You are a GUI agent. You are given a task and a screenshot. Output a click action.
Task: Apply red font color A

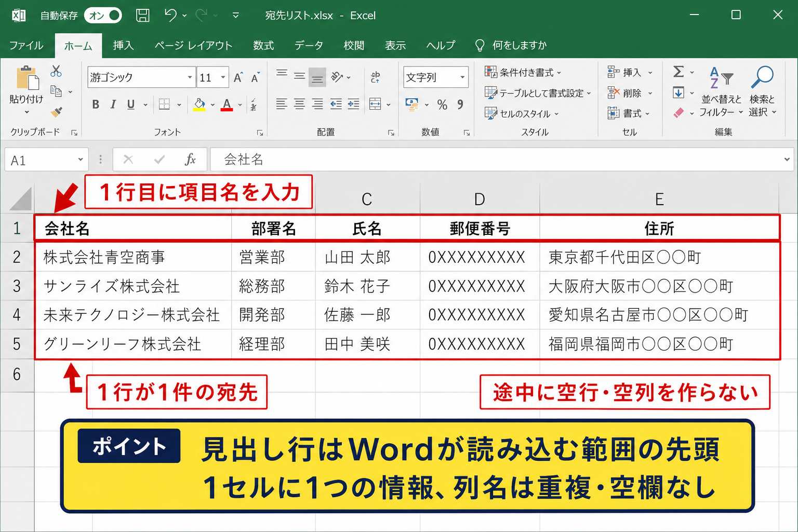[227, 104]
